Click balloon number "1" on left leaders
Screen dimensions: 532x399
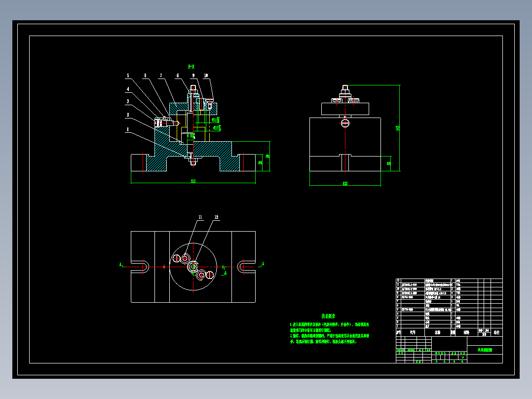[128, 129]
